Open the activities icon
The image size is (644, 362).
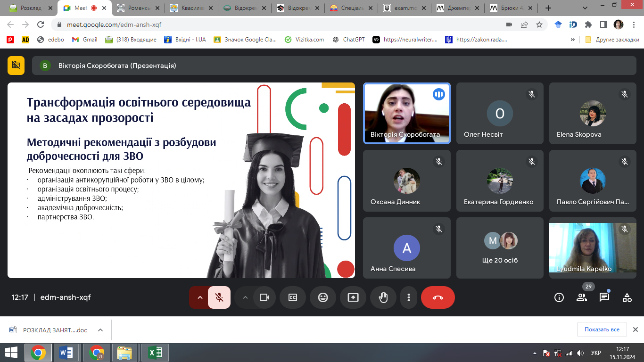pos(627,297)
